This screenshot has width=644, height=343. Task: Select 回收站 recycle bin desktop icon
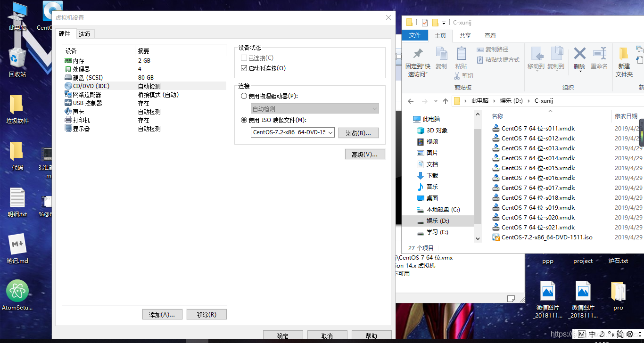[x=17, y=62]
